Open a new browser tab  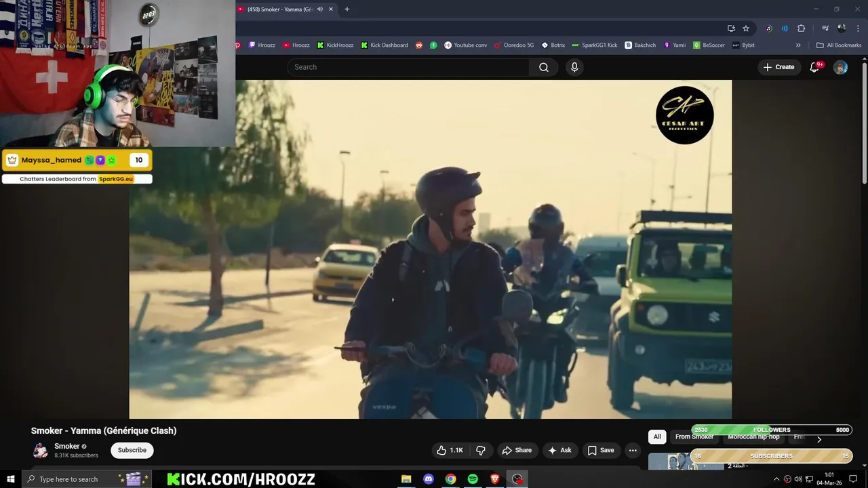point(347,9)
